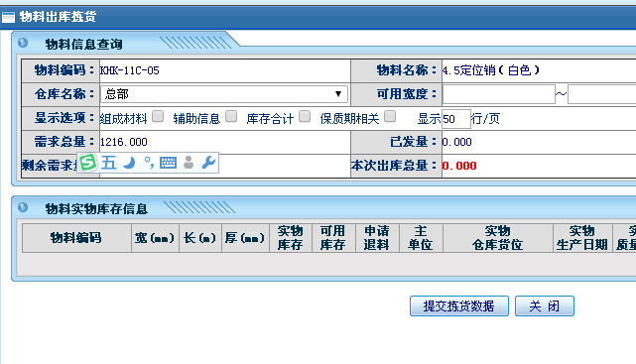Toggle the Sogou punctuation mode icon
636x364 pixels.
tap(149, 163)
